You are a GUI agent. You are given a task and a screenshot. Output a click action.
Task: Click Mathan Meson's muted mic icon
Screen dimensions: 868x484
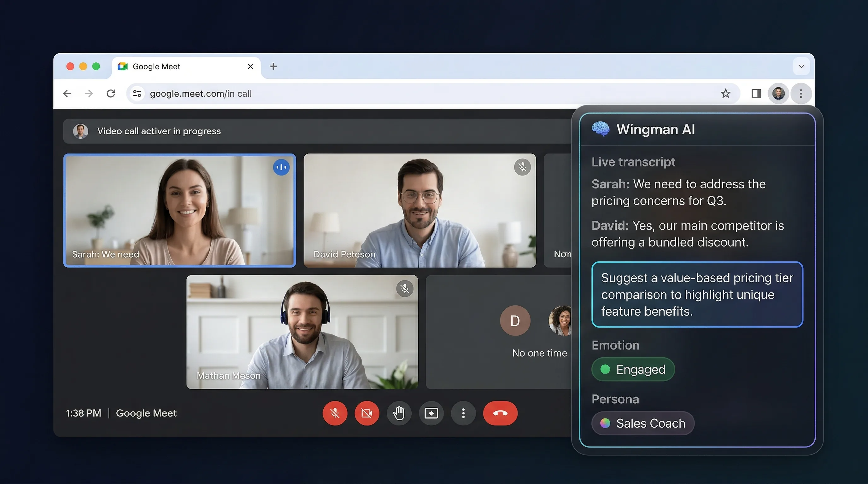pos(405,288)
